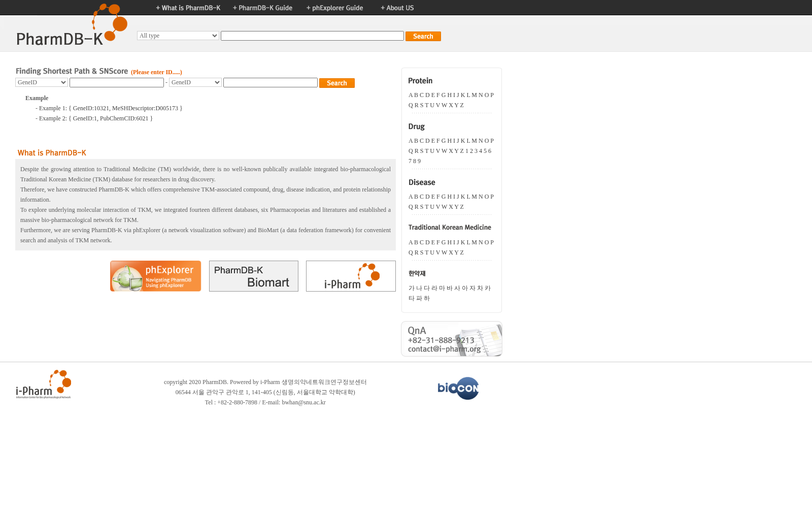The width and height of the screenshot is (812, 508).
Task: Click the Example 1 GeneID:10321 line
Action: [x=109, y=108]
